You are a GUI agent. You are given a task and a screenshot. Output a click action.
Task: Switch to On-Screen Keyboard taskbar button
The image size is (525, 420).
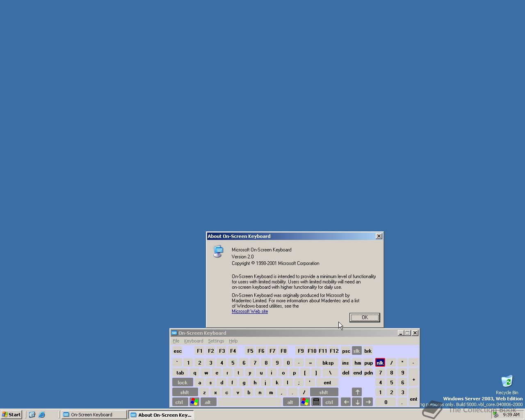[x=94, y=415]
